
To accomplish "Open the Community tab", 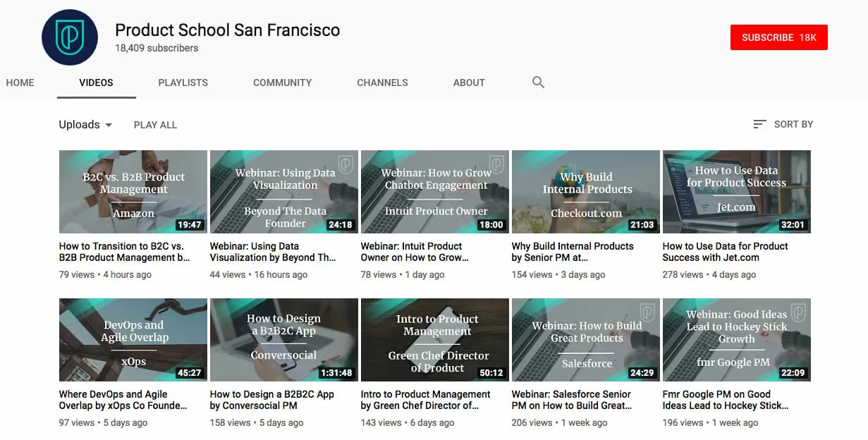I will (282, 82).
